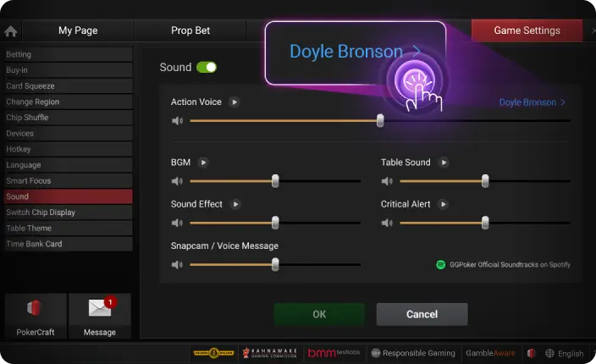This screenshot has height=364, width=596.
Task: Select Buy-in settings
Action: click(69, 70)
